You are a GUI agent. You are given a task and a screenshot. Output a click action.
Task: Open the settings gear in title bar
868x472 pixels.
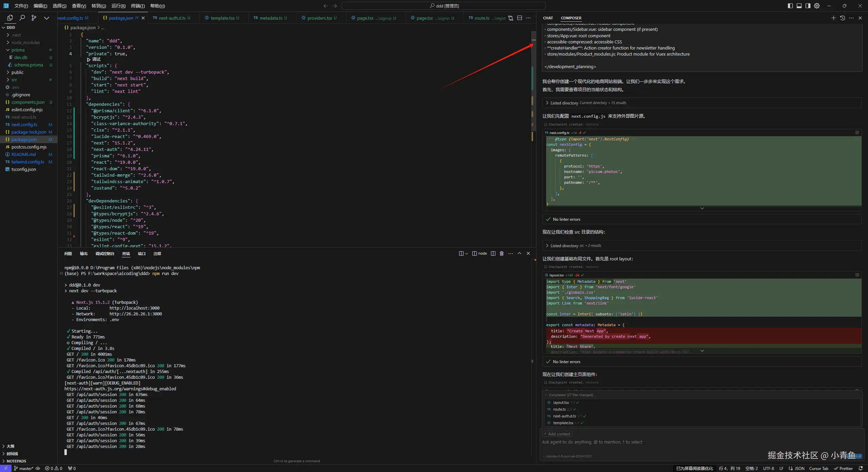point(817,6)
